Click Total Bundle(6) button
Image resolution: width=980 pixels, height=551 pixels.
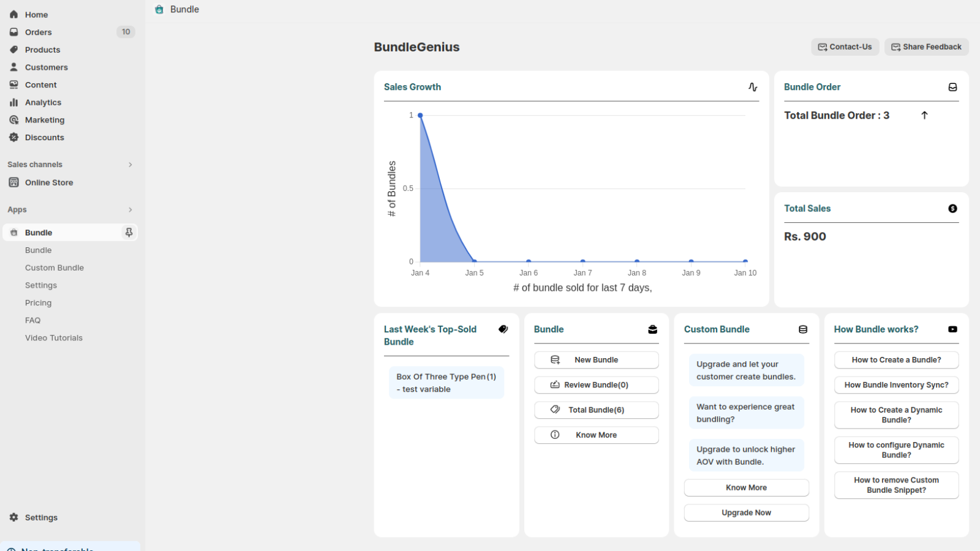coord(597,410)
